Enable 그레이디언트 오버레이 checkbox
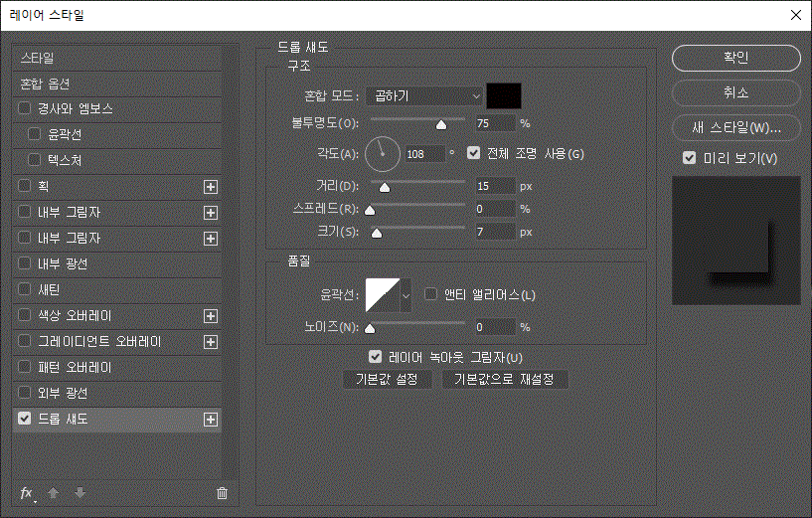Screen dimensions: 812x518 tap(24, 341)
